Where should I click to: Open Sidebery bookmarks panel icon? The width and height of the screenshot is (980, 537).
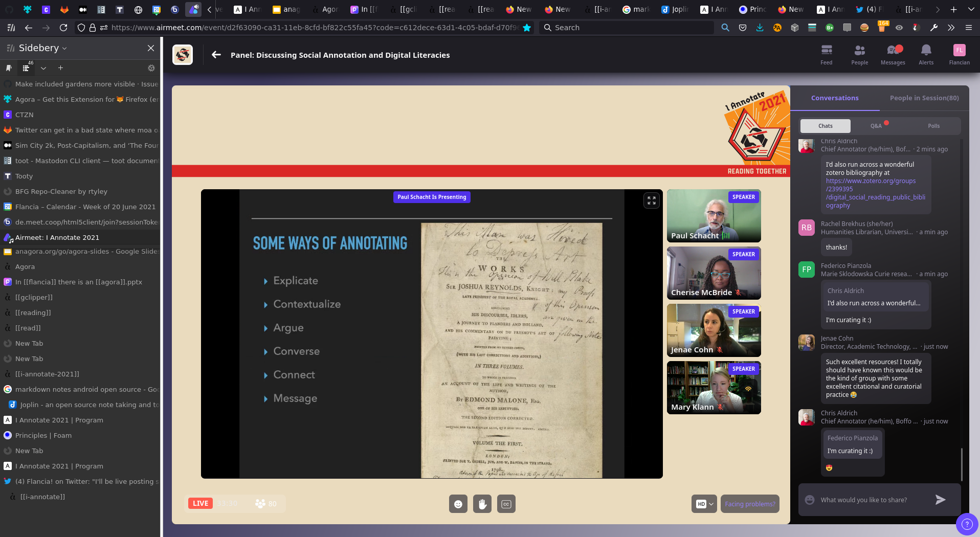coord(9,68)
